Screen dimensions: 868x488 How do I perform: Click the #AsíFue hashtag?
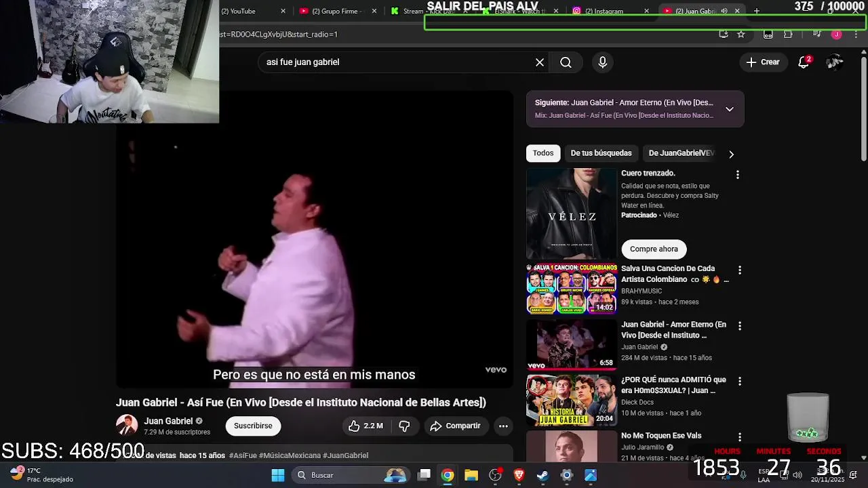[243, 455]
